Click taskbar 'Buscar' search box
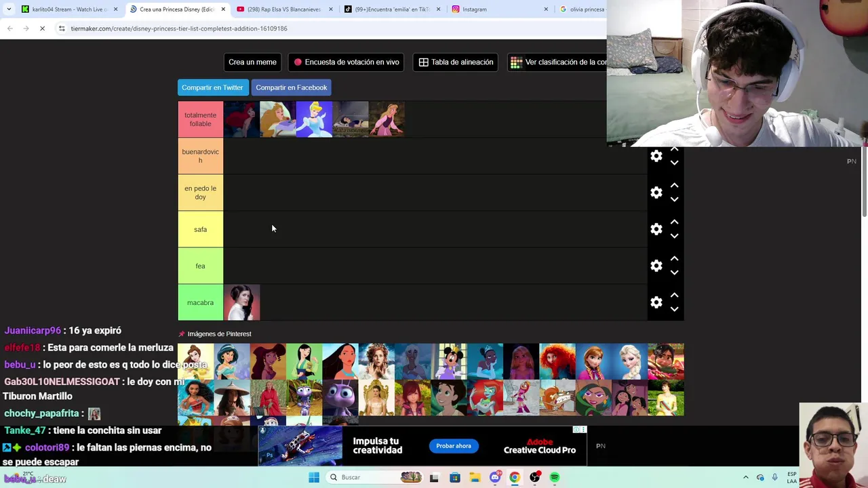 374,477
